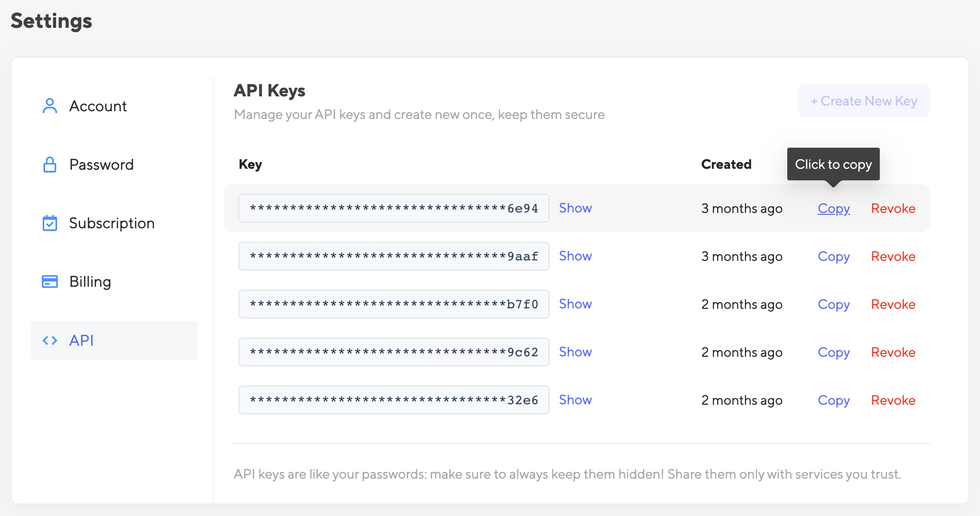
Task: Select the key field ending in 32e6
Action: 394,400
